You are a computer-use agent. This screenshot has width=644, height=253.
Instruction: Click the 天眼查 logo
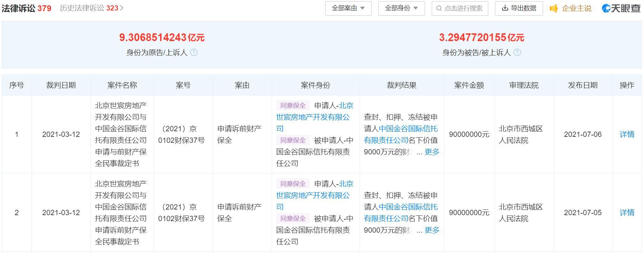coord(621,8)
